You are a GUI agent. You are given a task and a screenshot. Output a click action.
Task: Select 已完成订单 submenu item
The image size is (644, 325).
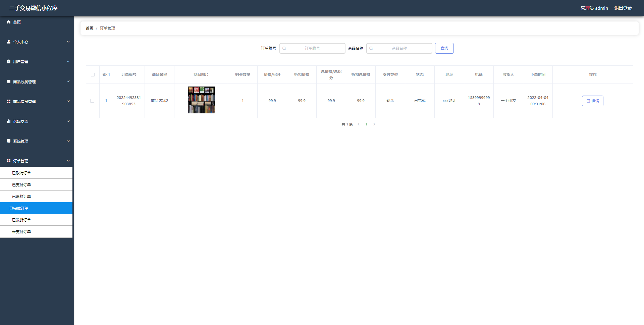36,208
